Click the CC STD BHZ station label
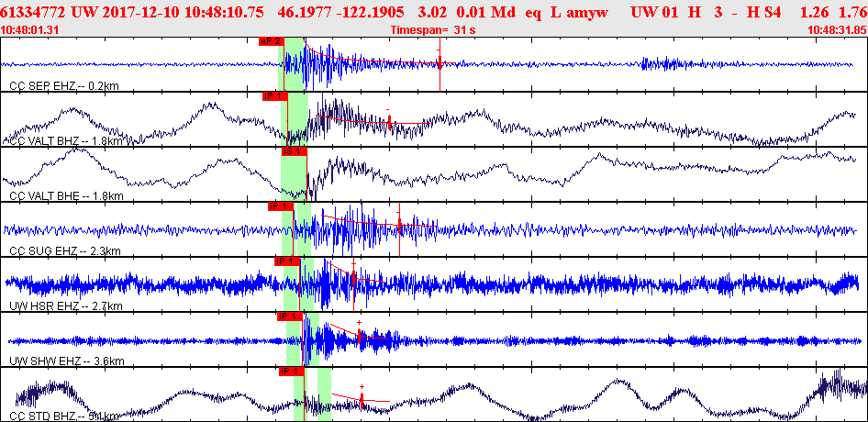This screenshot has width=868, height=422. click(x=64, y=416)
